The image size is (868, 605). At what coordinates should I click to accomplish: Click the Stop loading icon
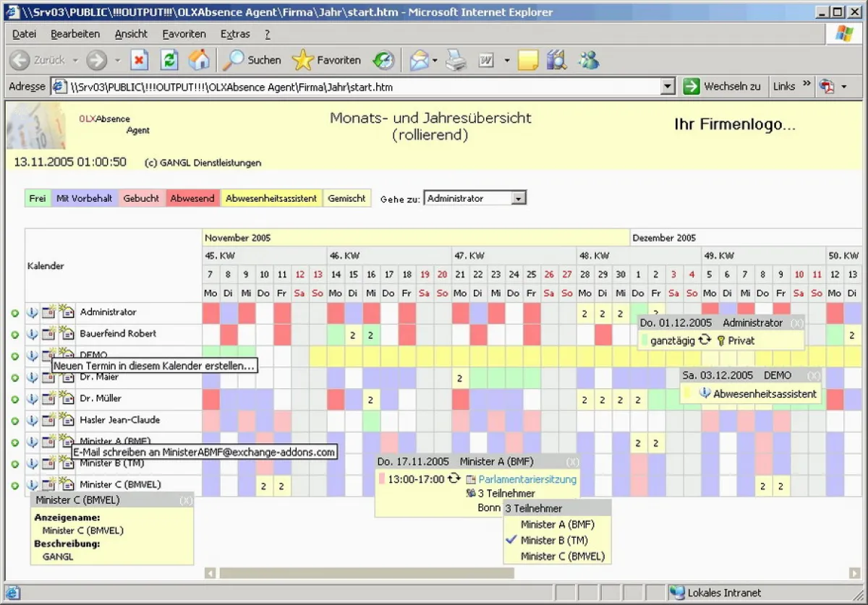[139, 60]
